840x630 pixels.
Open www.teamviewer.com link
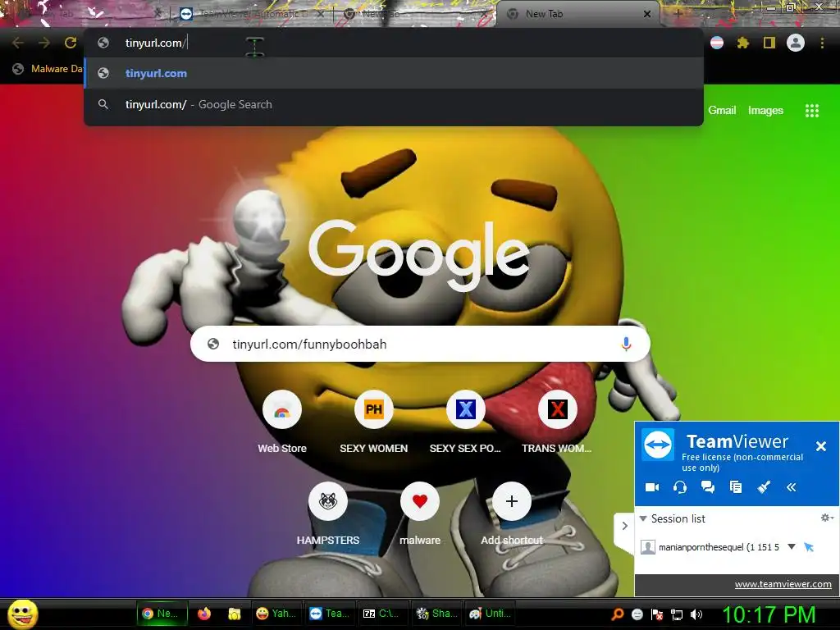783,584
